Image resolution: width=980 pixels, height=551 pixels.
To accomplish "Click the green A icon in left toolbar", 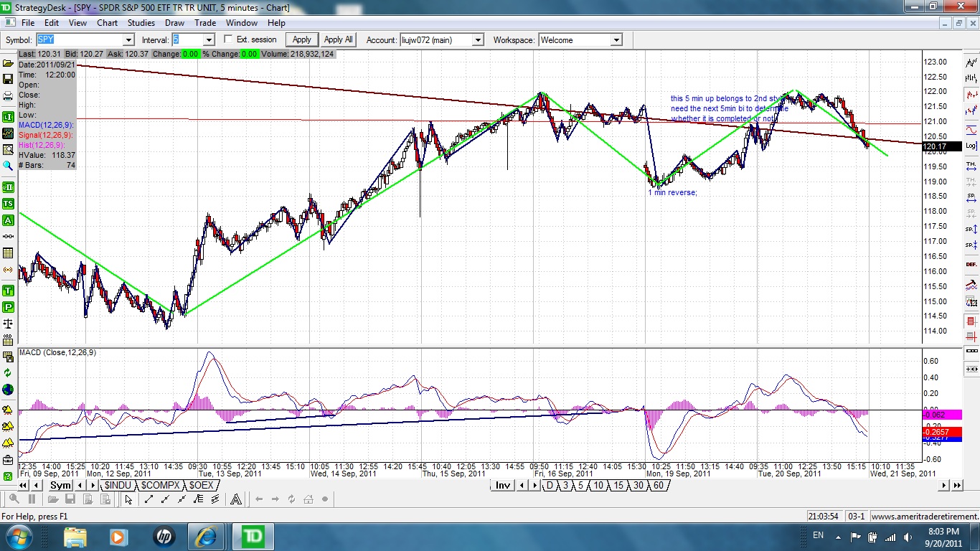I will tap(8, 220).
